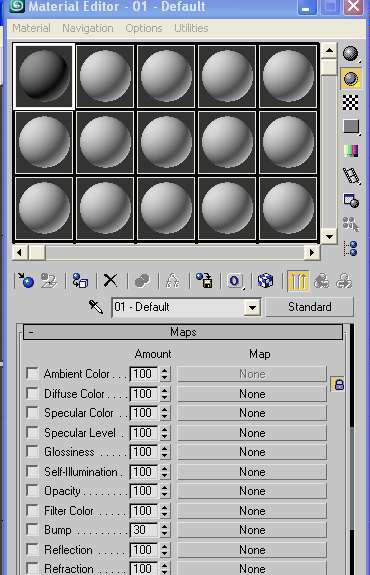Click sample slots scroll left arrow
370x575 pixels.
point(20,252)
